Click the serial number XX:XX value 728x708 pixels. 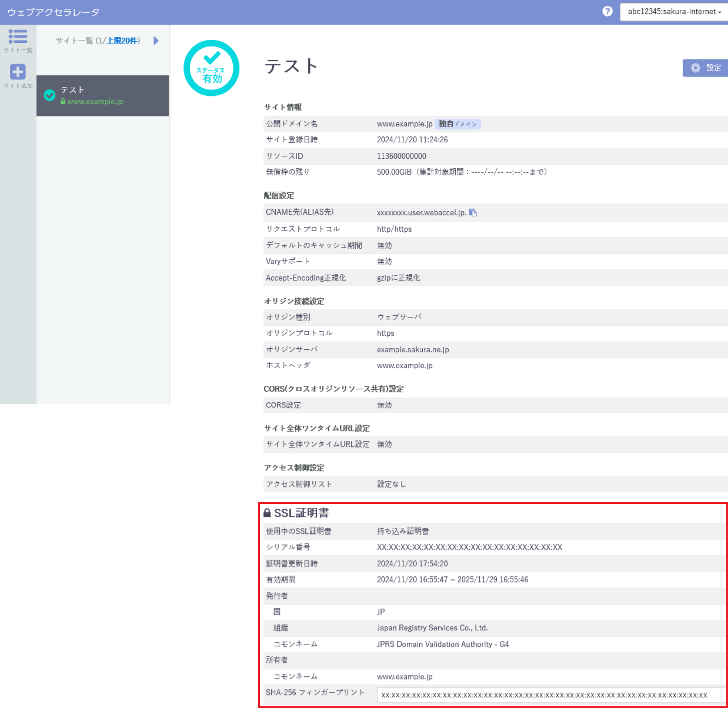click(x=469, y=547)
